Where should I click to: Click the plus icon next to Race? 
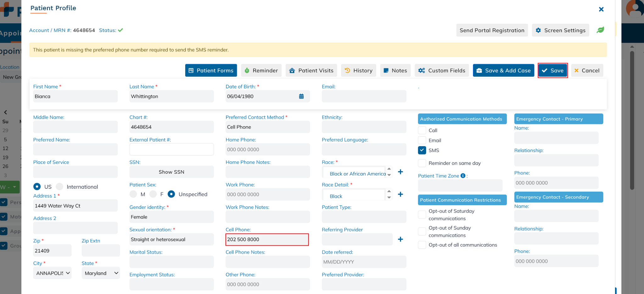click(400, 172)
